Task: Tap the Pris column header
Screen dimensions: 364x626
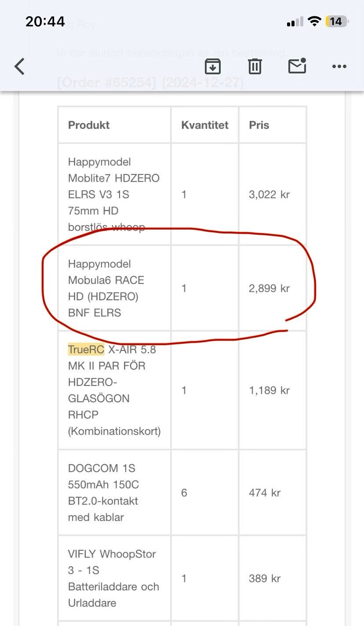Action: tap(259, 125)
